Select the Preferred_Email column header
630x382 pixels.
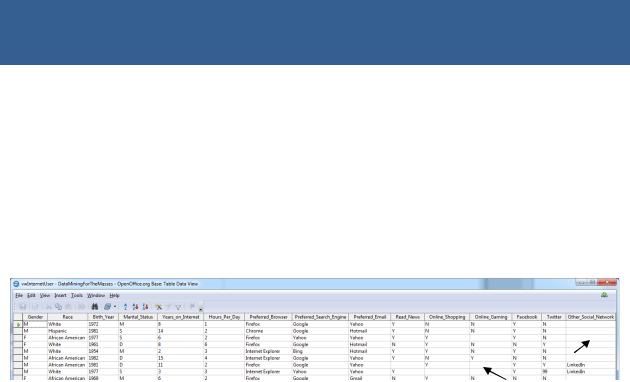pyautogui.click(x=370, y=317)
